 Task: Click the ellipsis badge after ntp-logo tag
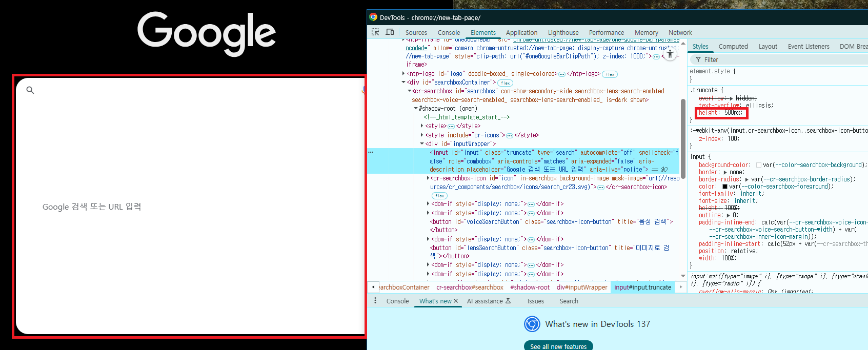coord(562,74)
